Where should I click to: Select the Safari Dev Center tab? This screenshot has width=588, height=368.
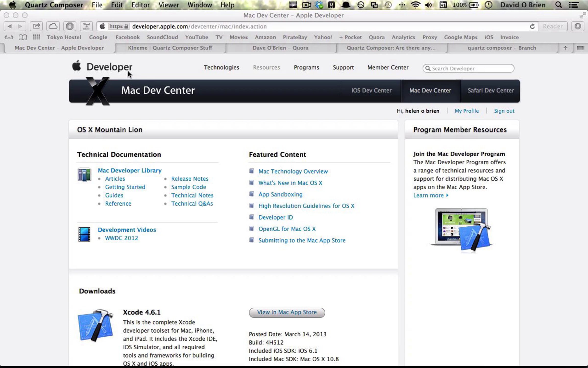[x=491, y=91]
